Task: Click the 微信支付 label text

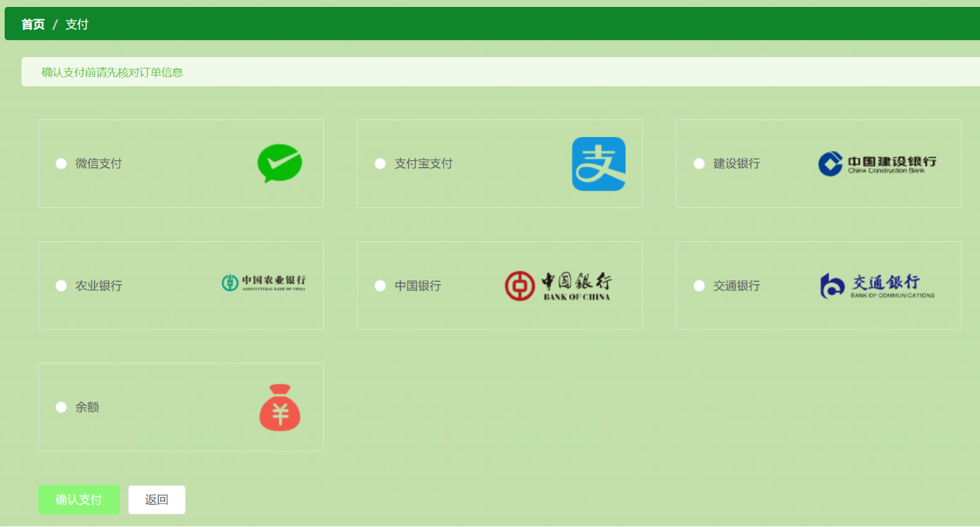Action: [99, 163]
